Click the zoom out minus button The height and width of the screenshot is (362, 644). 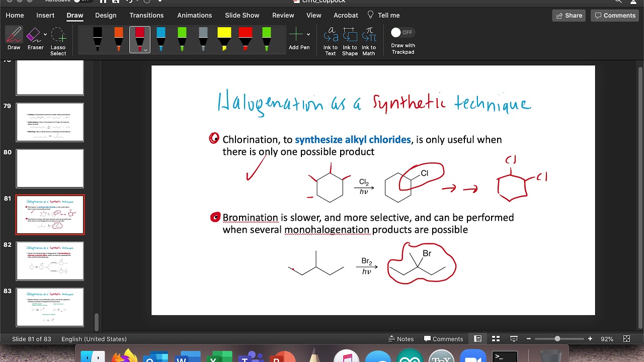(529, 339)
